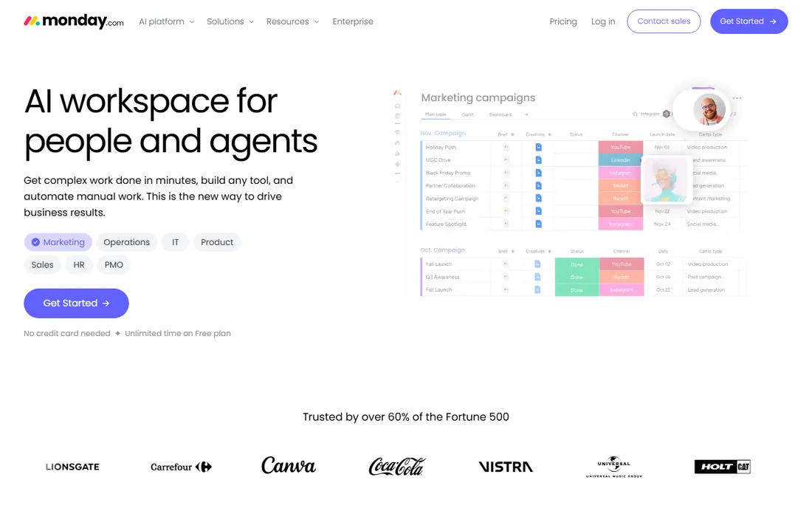The image size is (812, 508).
Task: Click the Get Started button below the chips
Action: pos(76,303)
